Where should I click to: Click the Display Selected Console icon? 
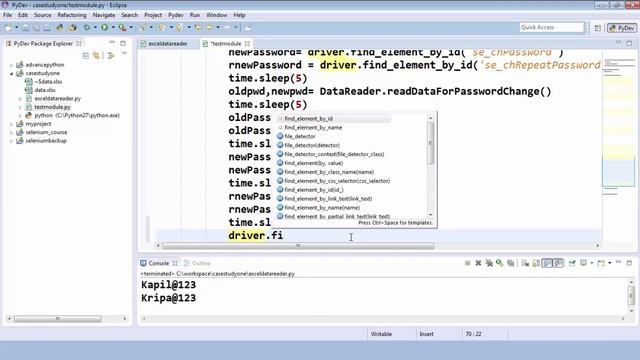point(584,263)
